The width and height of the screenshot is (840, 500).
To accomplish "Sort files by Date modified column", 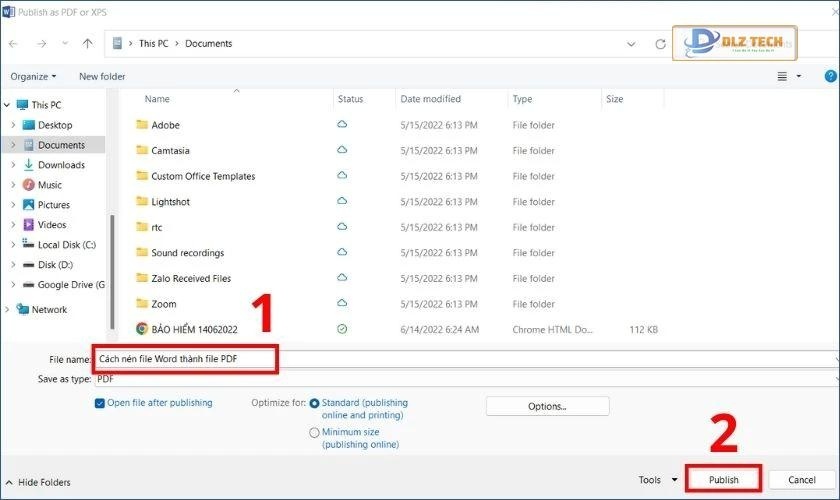I will 430,99.
